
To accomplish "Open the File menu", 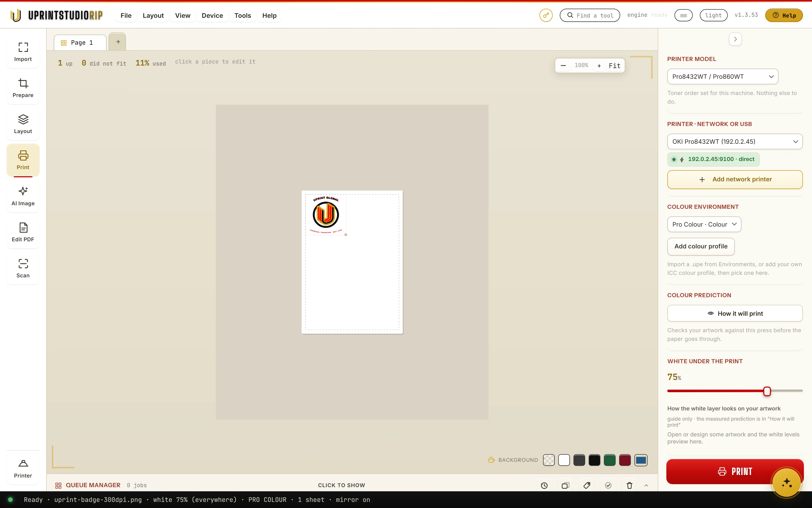I will (126, 15).
